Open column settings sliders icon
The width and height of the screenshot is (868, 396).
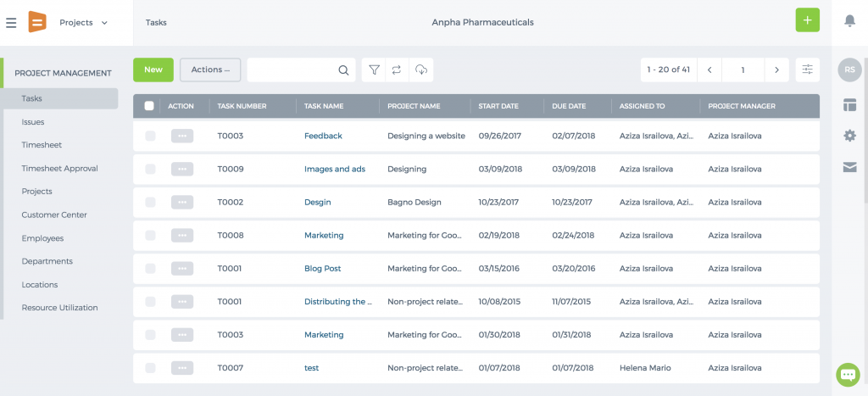(808, 70)
